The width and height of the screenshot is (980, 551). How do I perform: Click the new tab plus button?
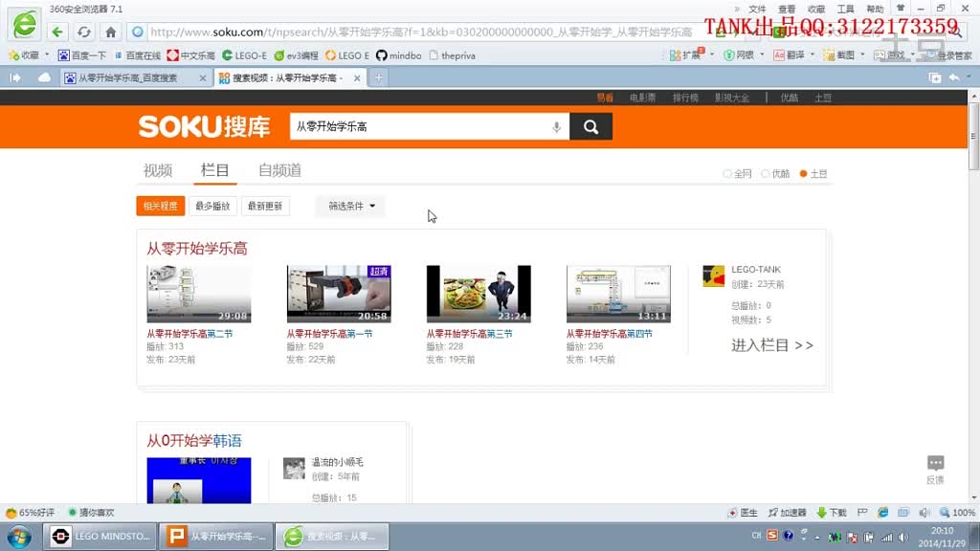click(379, 78)
